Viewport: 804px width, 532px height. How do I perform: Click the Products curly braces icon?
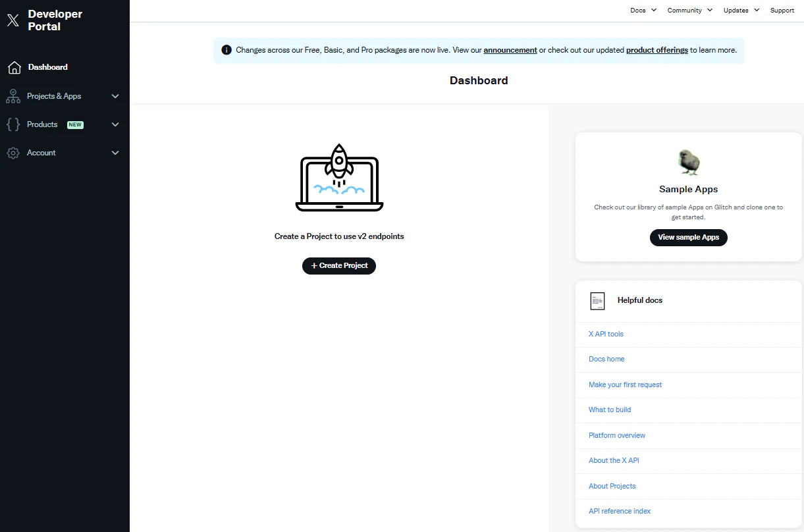click(x=13, y=124)
